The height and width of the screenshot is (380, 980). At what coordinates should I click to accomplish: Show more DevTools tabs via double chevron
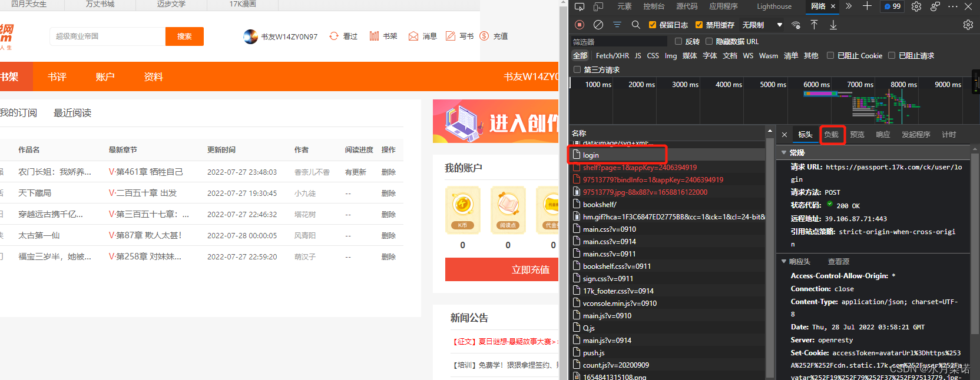coord(849,6)
